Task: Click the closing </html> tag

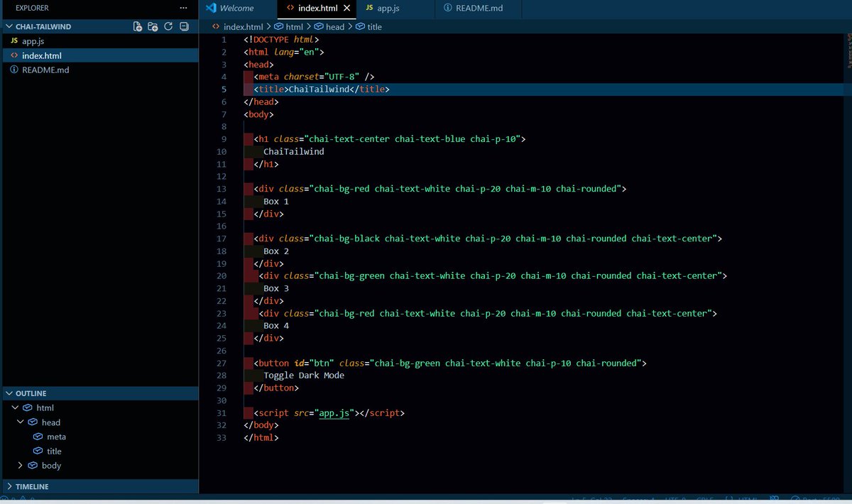Action: tap(261, 437)
